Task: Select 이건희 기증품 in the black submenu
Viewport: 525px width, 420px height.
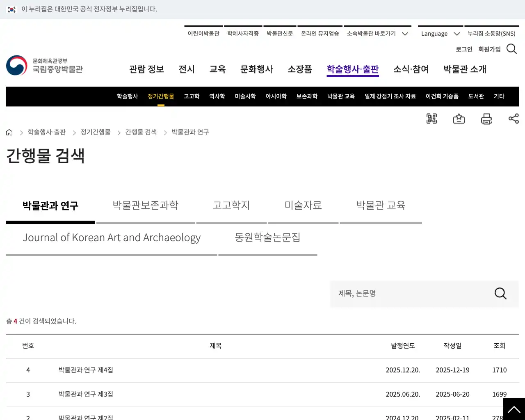Action: coord(442,96)
